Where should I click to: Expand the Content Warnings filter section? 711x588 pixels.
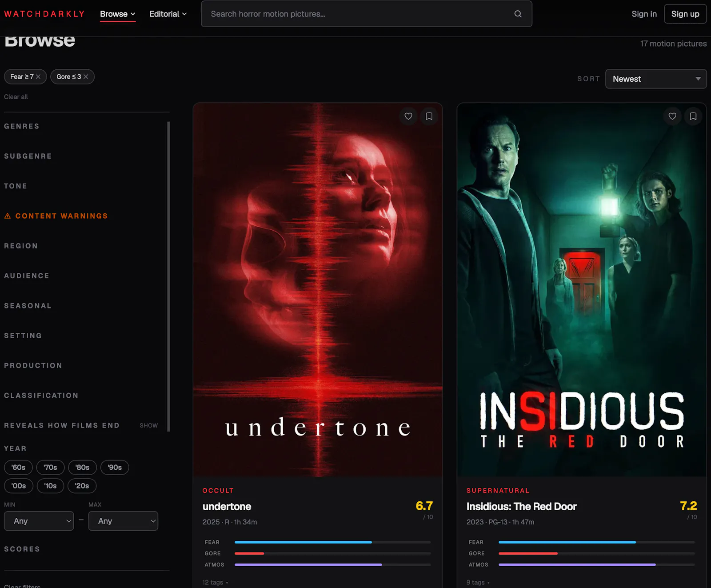click(x=56, y=216)
